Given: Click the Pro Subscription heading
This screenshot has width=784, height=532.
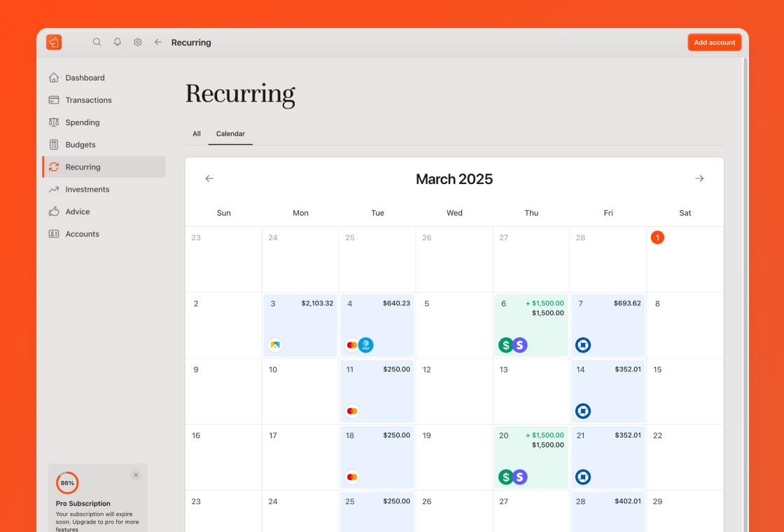Looking at the screenshot, I should pyautogui.click(x=83, y=503).
